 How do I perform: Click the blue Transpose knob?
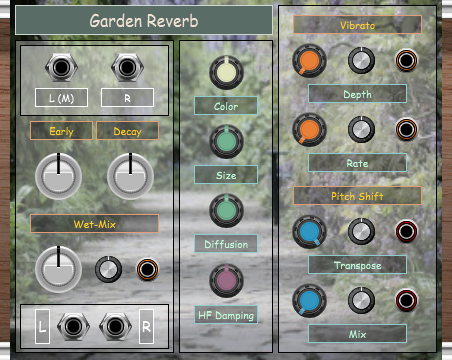click(x=309, y=232)
